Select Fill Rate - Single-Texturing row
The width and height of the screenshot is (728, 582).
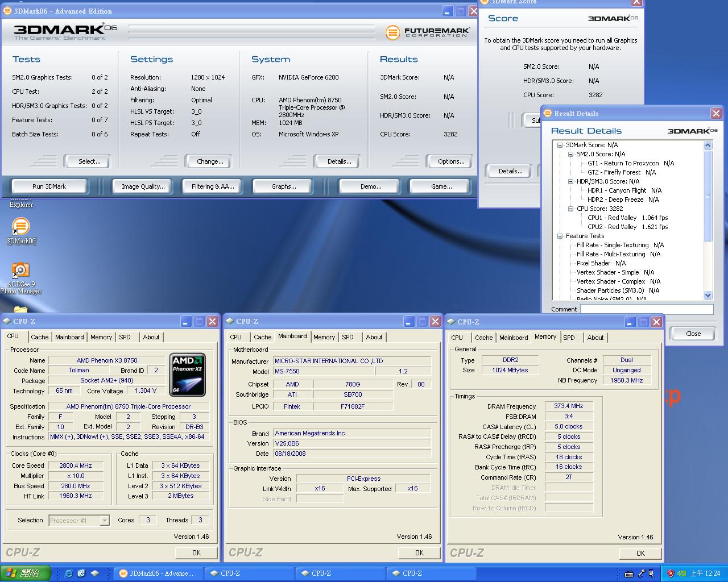tap(620, 245)
